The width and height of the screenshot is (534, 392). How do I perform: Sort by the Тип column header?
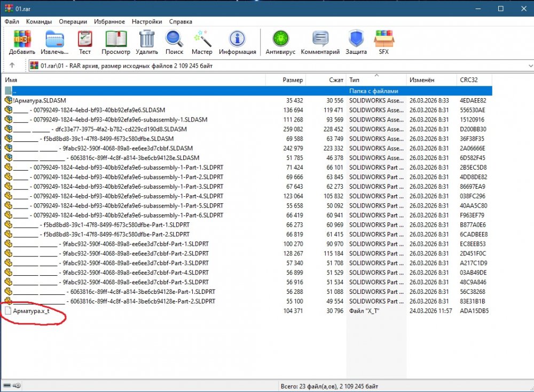(x=376, y=79)
